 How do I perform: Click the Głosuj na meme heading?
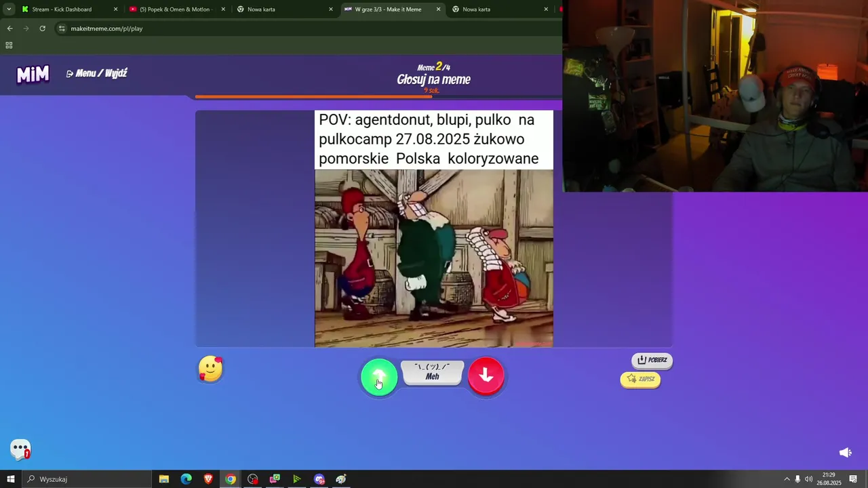[434, 79]
